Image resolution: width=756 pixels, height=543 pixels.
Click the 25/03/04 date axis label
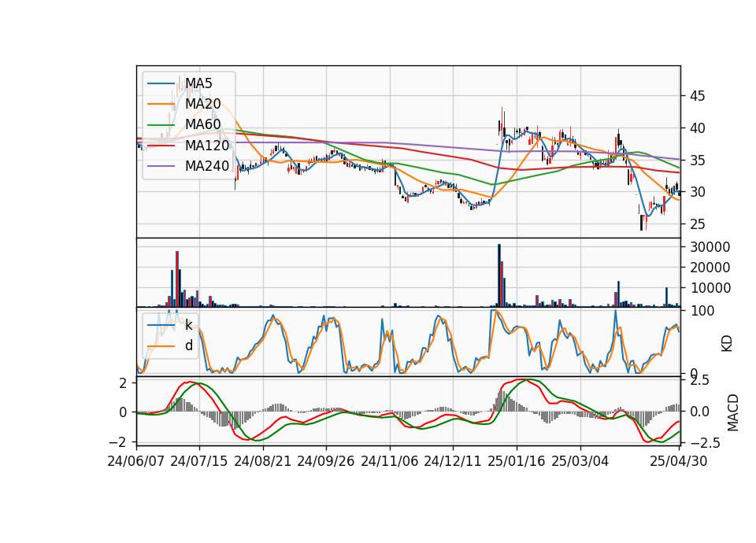click(x=580, y=461)
